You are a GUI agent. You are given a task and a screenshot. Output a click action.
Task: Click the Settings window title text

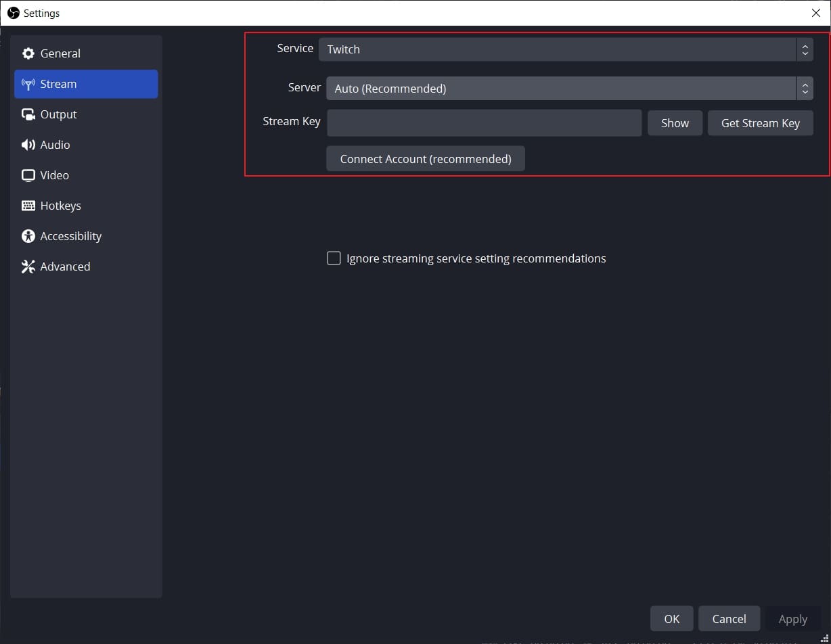point(41,13)
